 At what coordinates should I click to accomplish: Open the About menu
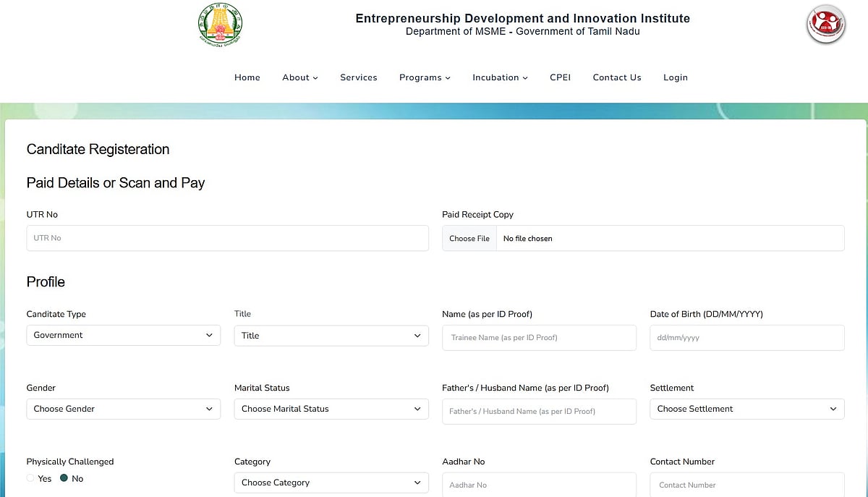coord(299,77)
